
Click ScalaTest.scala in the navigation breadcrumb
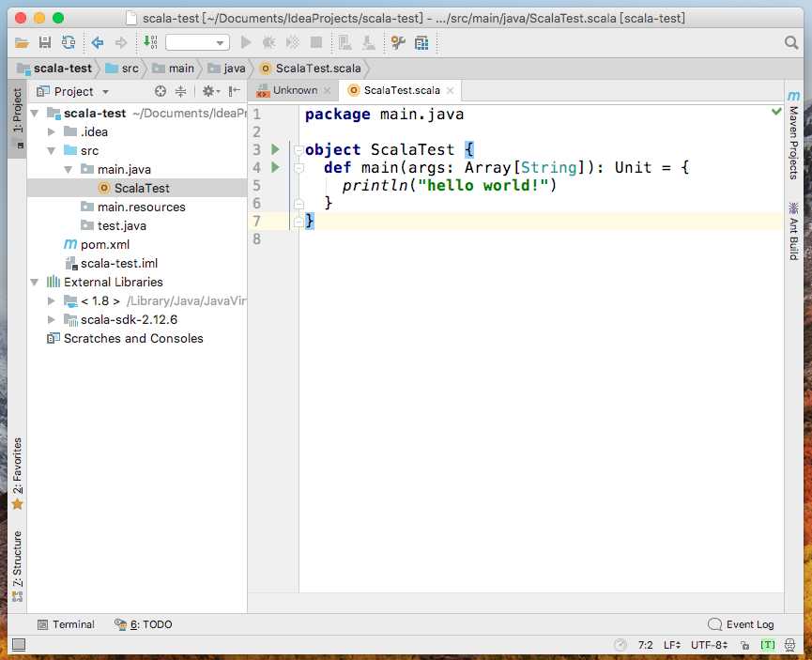tap(310, 69)
